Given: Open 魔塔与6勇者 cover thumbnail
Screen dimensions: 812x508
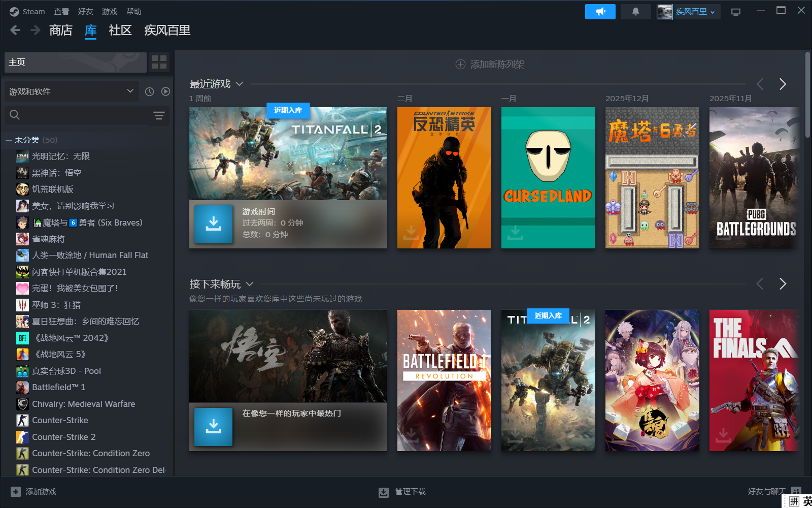Looking at the screenshot, I should 652,178.
